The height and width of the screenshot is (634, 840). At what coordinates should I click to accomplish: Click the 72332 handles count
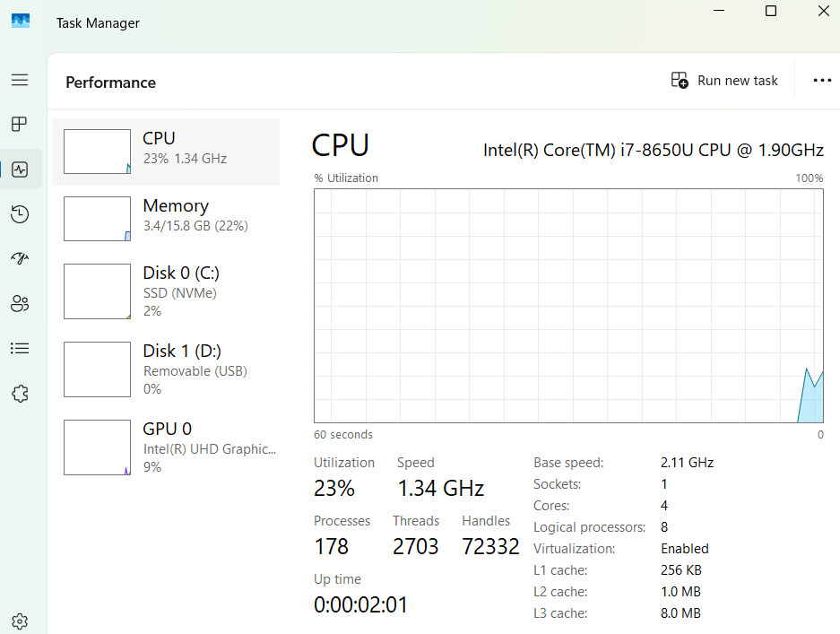tap(490, 547)
